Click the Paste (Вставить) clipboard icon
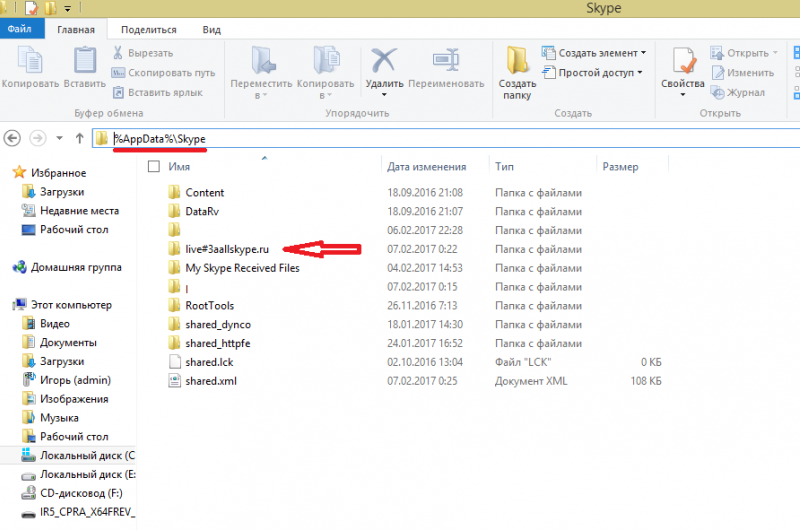This screenshot has width=800, height=530. pyautogui.click(x=85, y=60)
